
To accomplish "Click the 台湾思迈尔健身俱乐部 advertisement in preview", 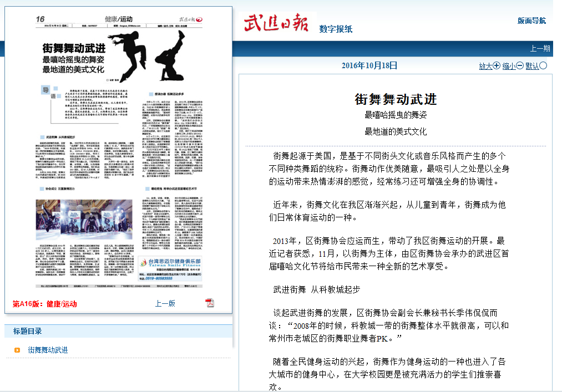I will point(171,269).
